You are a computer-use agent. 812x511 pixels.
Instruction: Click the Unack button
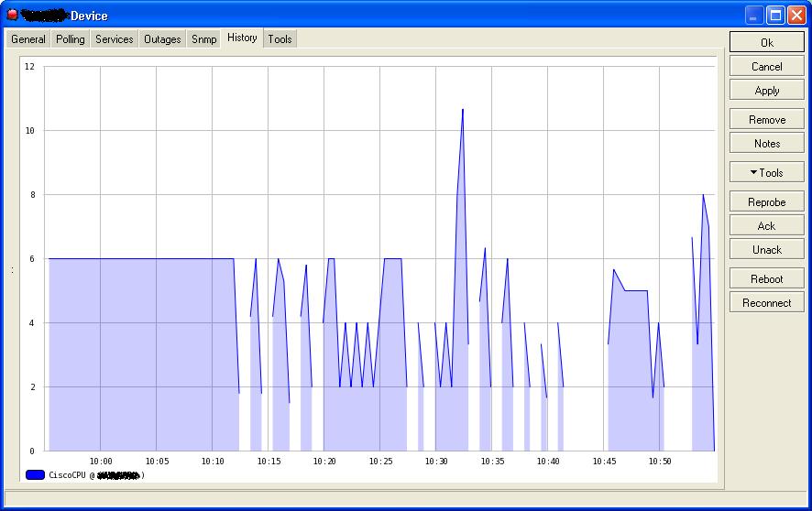coord(767,249)
